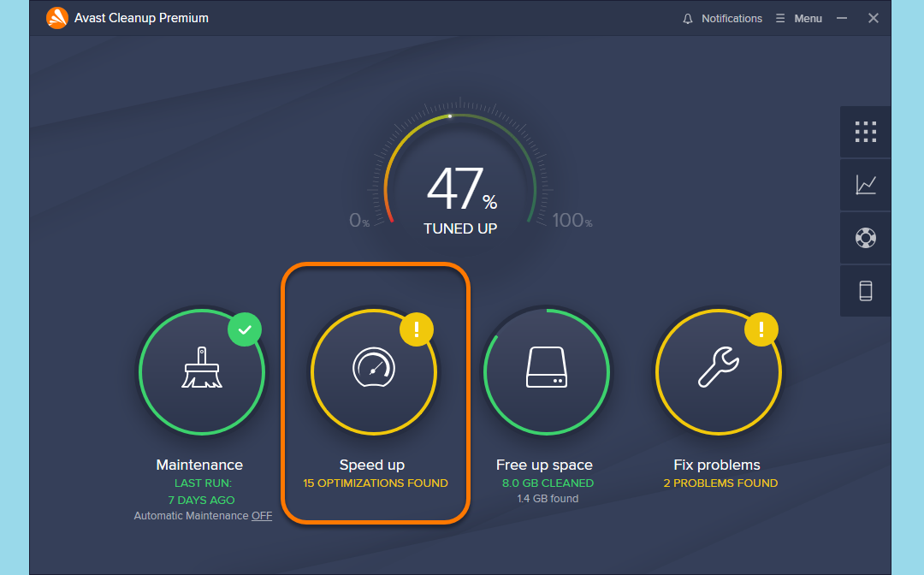Click the green checkmark badge on Maintenance
The image size is (924, 575).
click(x=245, y=329)
